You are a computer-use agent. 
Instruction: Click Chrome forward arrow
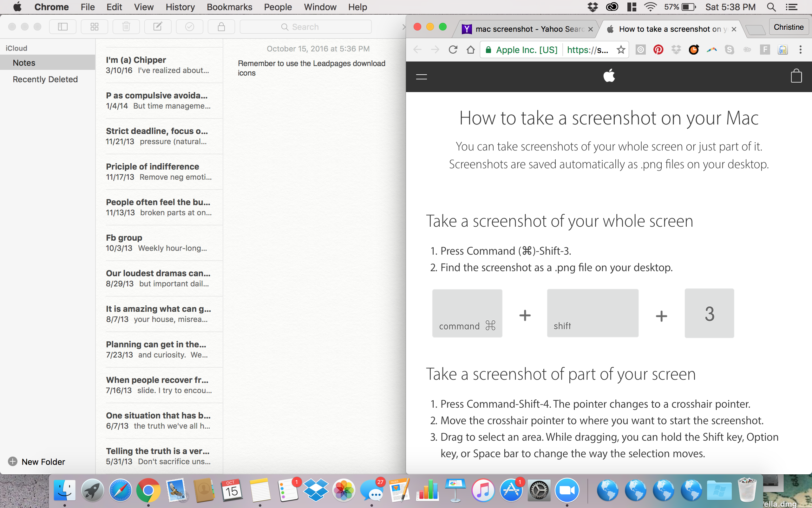click(435, 50)
